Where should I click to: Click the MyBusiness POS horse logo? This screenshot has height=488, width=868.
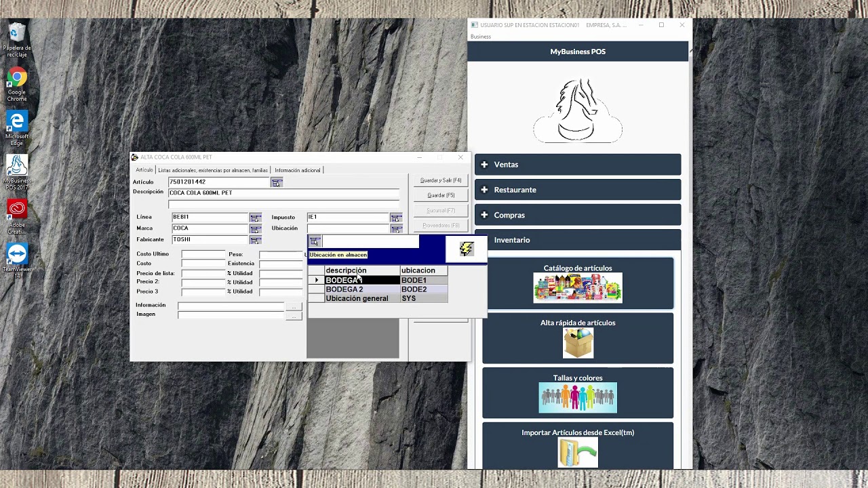[x=578, y=110]
